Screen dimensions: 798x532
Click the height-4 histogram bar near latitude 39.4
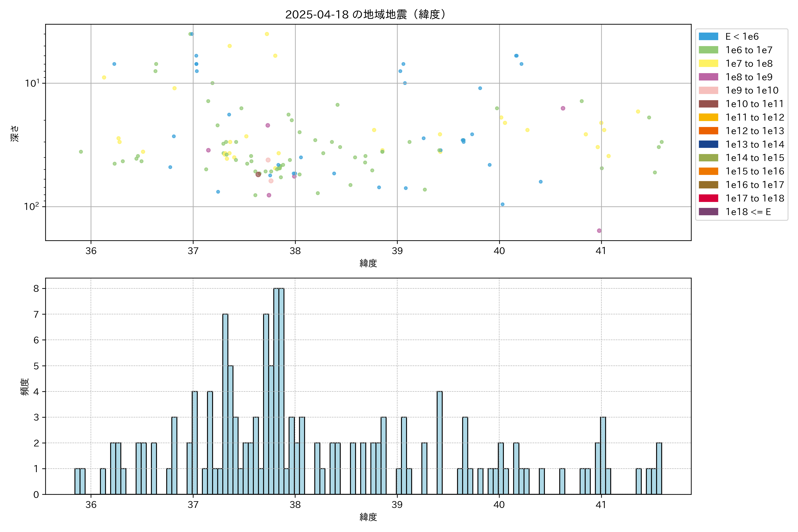click(x=439, y=443)
